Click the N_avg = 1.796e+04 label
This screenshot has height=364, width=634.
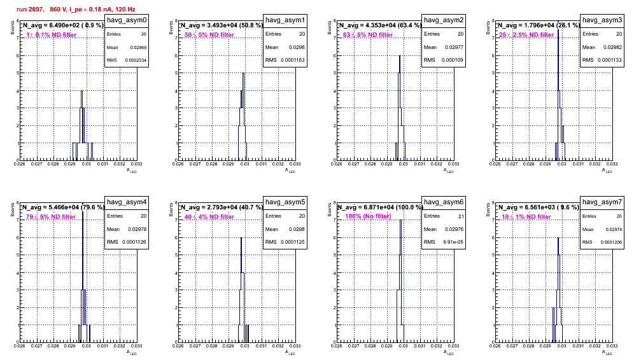point(539,25)
